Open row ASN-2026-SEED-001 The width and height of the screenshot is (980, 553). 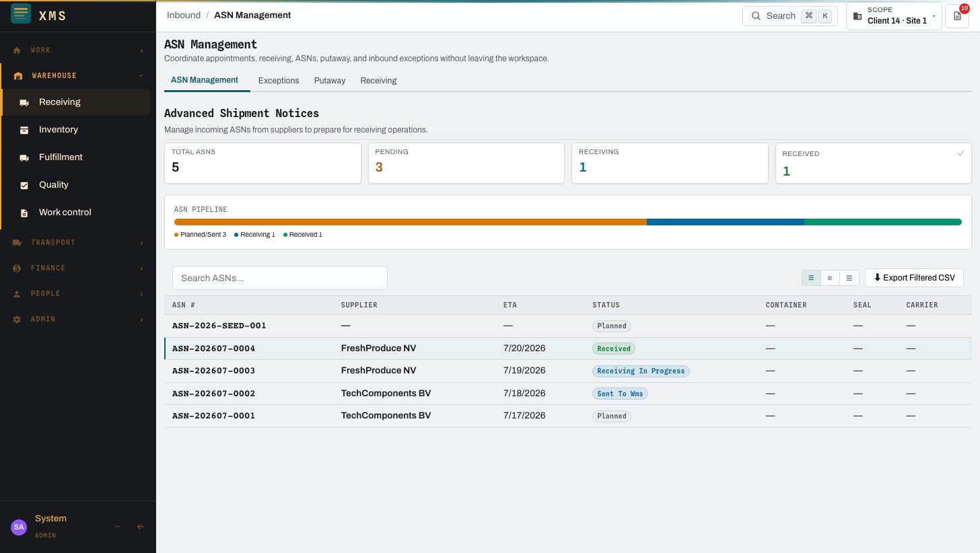(568, 326)
